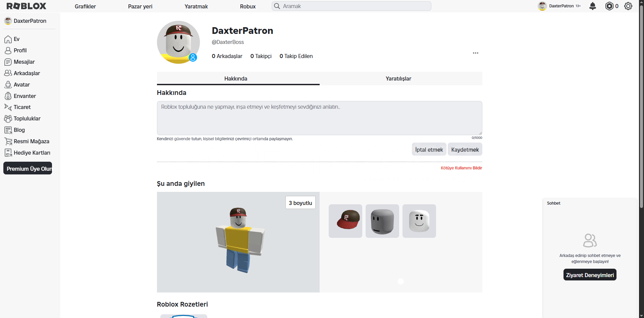The width and height of the screenshot is (644, 318).
Task: Click Kötüye Kullanımı Bildir link
Action: coord(462,168)
